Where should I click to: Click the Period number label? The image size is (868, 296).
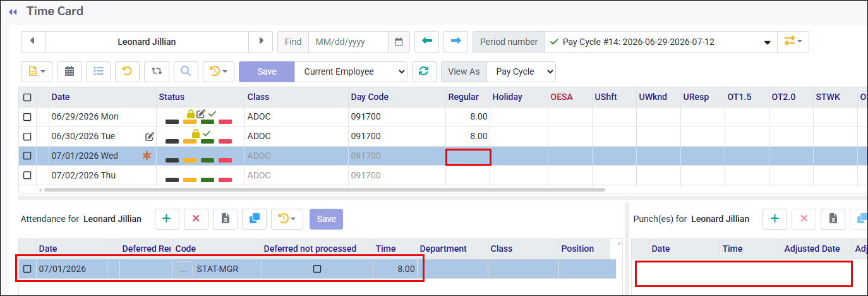tap(509, 42)
